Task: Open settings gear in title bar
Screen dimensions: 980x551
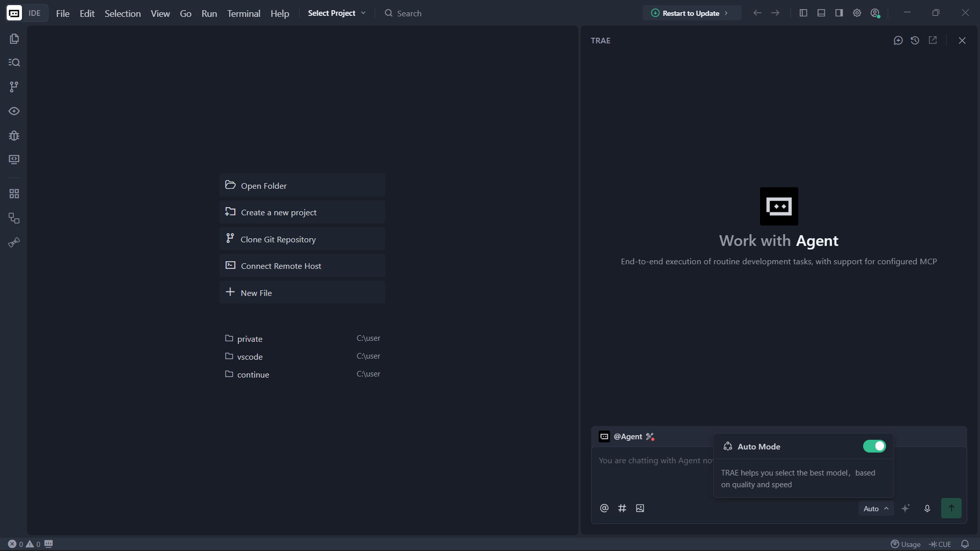Action: tap(857, 13)
